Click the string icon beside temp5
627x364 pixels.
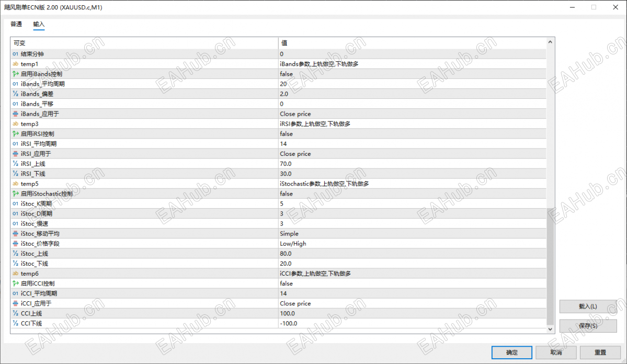pos(15,184)
